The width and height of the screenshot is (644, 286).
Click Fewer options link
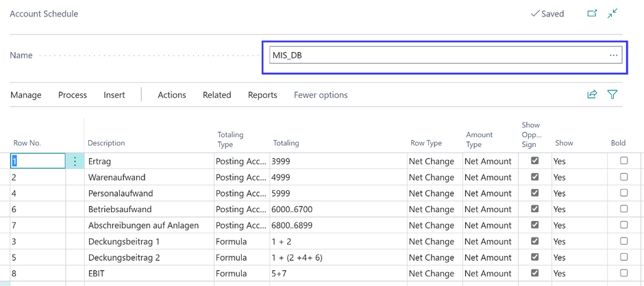point(321,95)
